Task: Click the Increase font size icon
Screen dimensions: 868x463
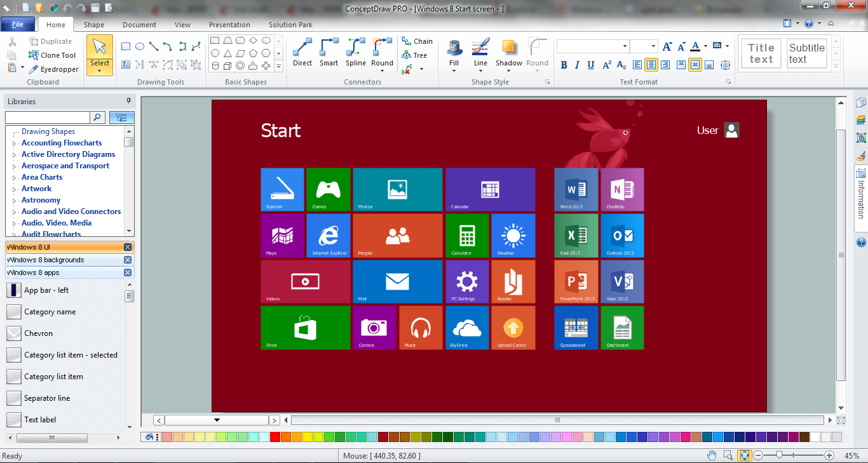Action: click(x=667, y=46)
